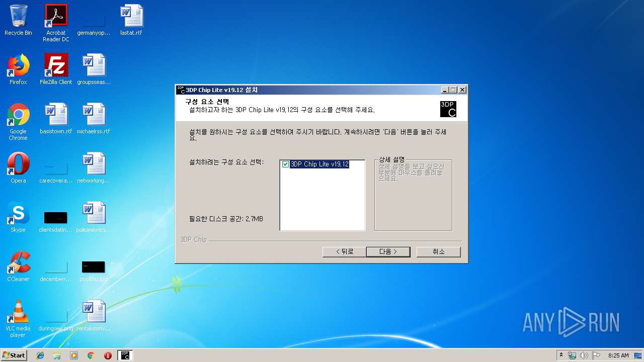Select the rentalssony desktop document
Screen dimensions: 644x362
tap(94, 316)
